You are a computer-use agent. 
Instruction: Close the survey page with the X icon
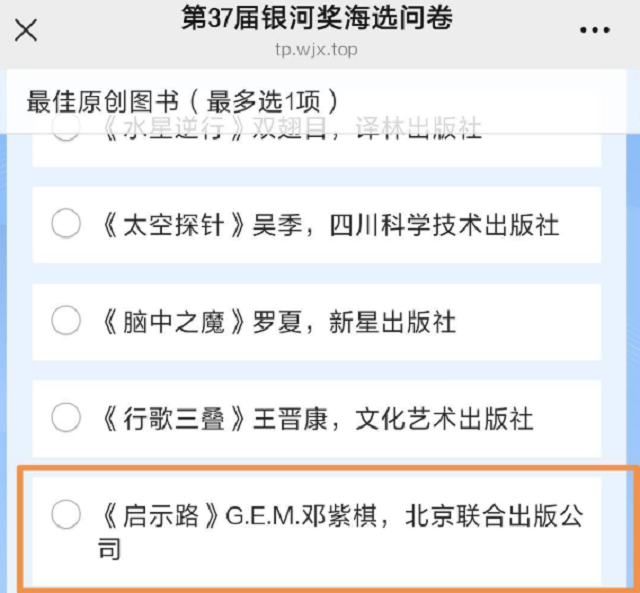26,29
